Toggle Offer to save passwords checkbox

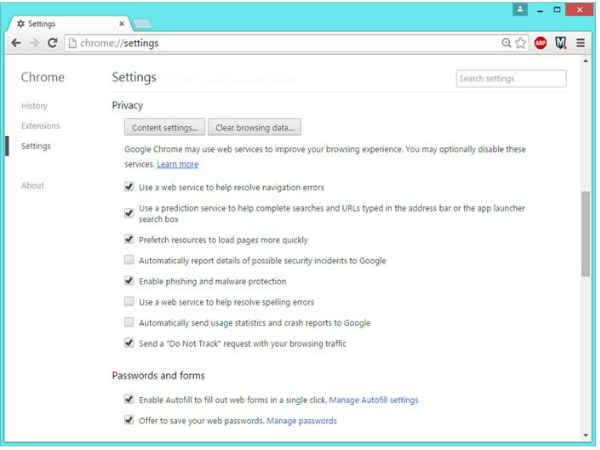click(x=129, y=420)
